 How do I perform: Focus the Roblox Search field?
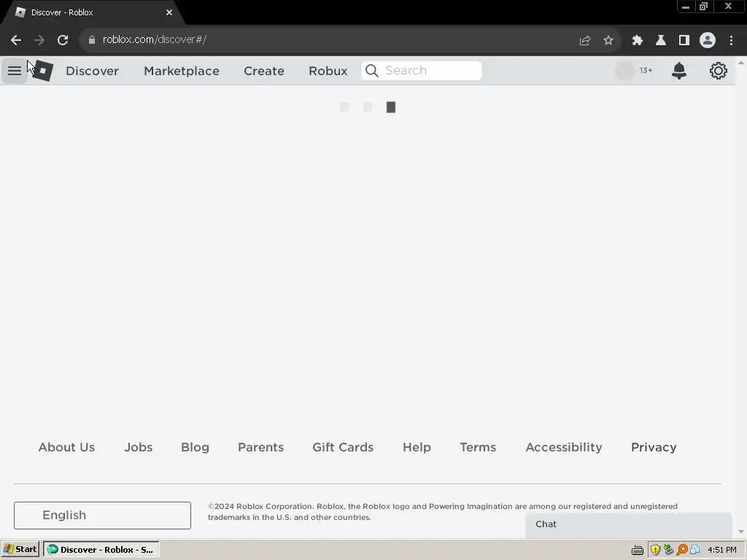pyautogui.click(x=422, y=71)
